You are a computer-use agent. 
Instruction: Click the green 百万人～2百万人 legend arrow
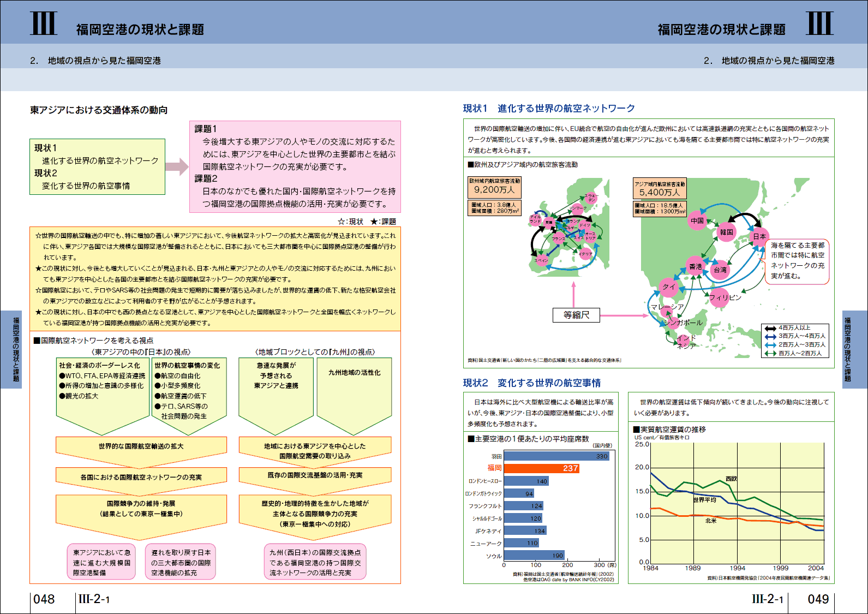770,354
